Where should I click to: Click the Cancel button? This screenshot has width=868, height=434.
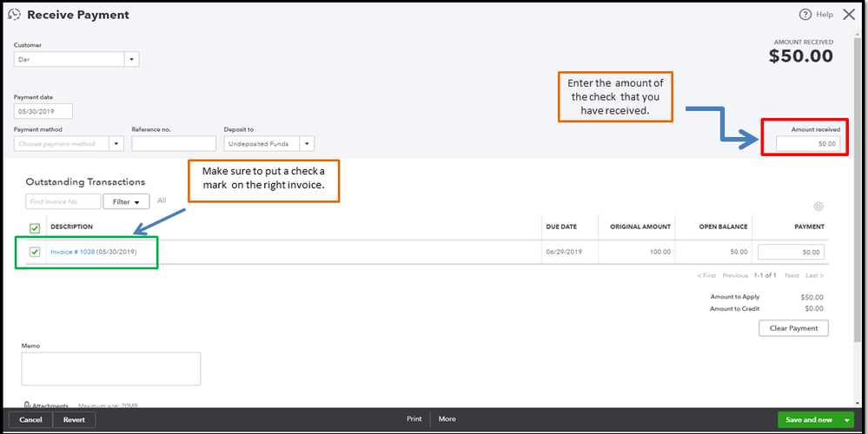pos(30,420)
